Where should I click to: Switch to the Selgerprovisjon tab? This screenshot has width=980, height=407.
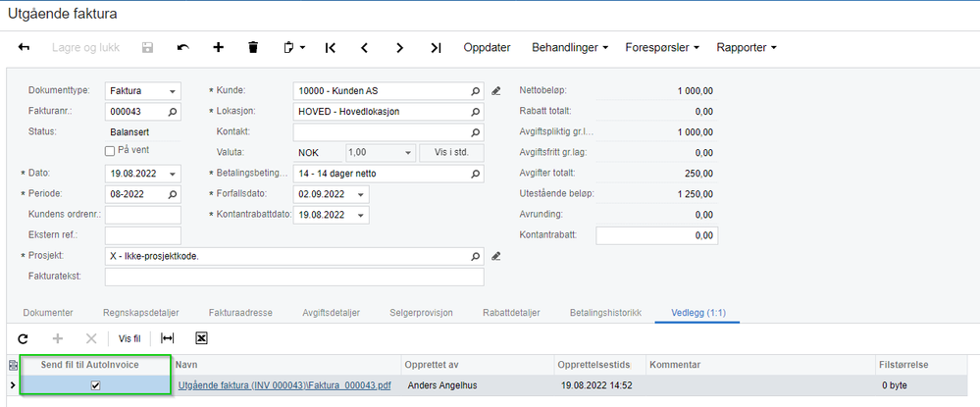click(x=421, y=313)
